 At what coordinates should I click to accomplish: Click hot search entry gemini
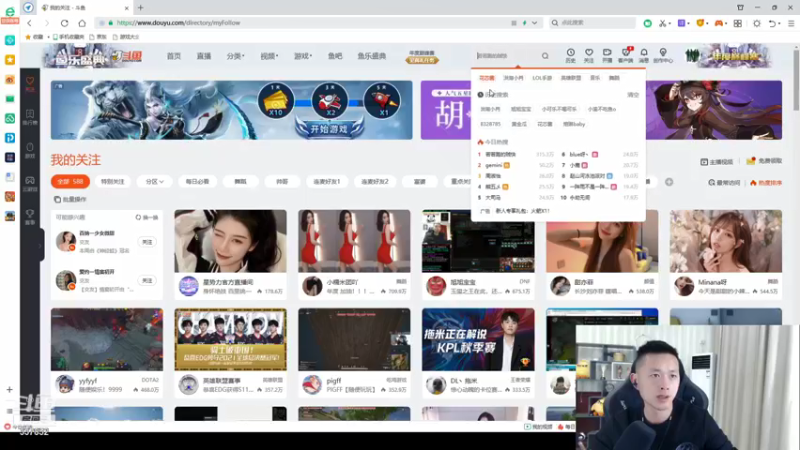tap(493, 165)
